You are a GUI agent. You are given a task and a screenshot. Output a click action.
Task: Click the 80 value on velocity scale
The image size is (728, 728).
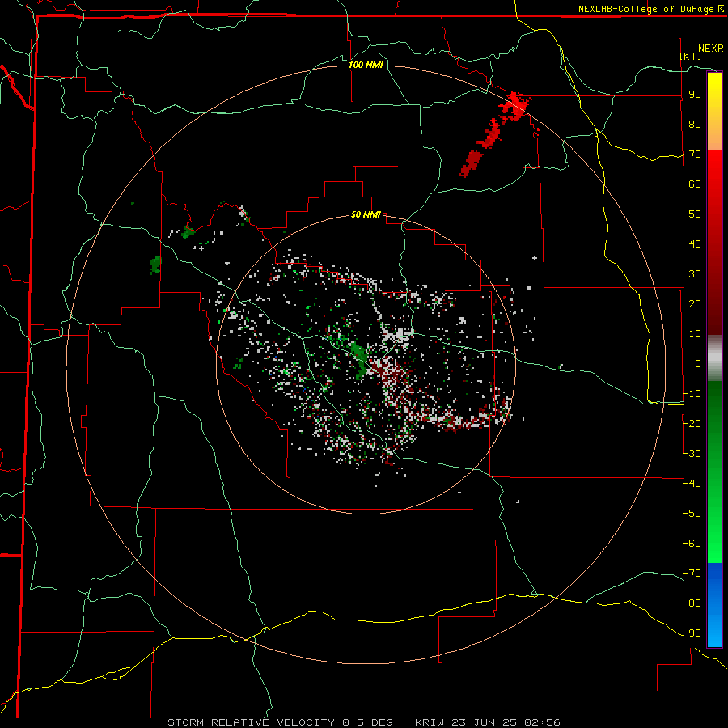tap(695, 125)
